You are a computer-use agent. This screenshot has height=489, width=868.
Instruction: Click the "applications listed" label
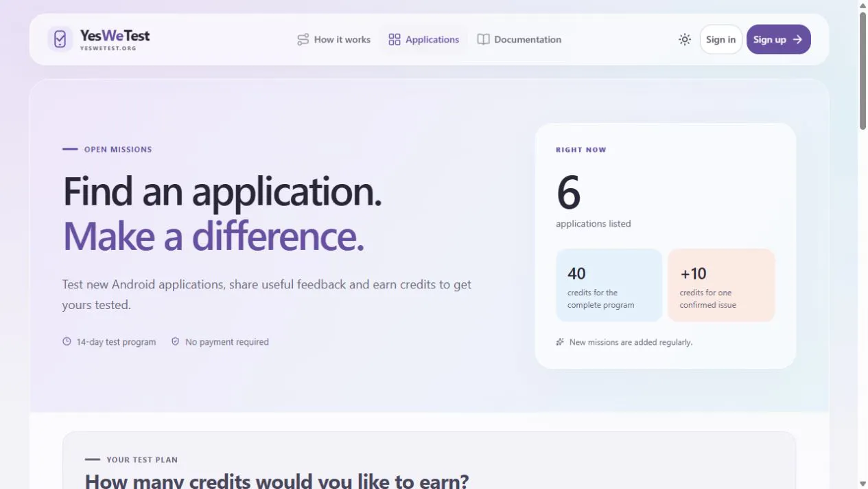coord(594,224)
